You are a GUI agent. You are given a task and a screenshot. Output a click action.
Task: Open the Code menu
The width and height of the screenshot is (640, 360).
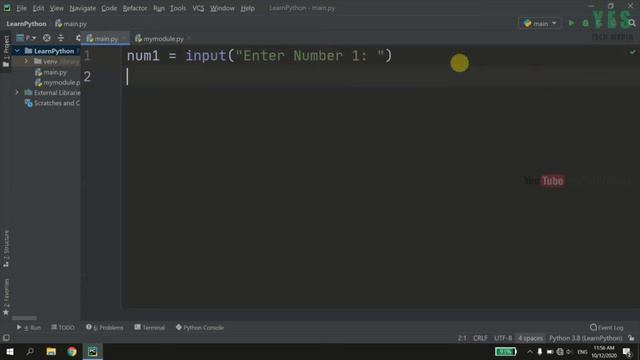(109, 8)
